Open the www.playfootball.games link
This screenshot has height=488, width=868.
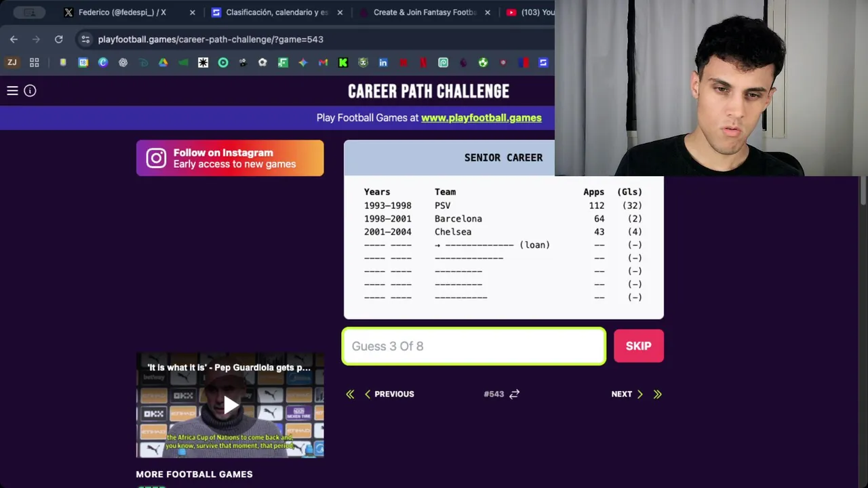click(x=481, y=118)
